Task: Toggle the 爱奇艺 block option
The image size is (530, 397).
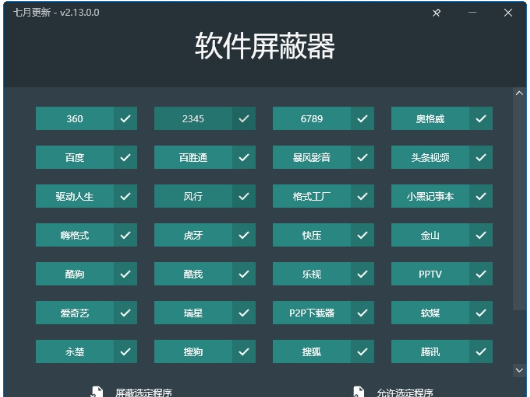Action: tap(87, 313)
